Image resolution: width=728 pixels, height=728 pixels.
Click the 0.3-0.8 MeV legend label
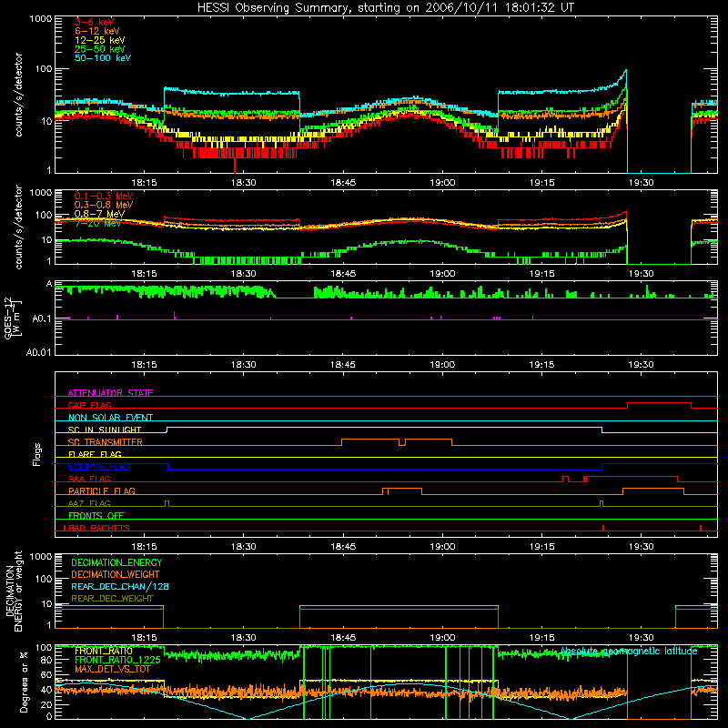pyautogui.click(x=104, y=206)
